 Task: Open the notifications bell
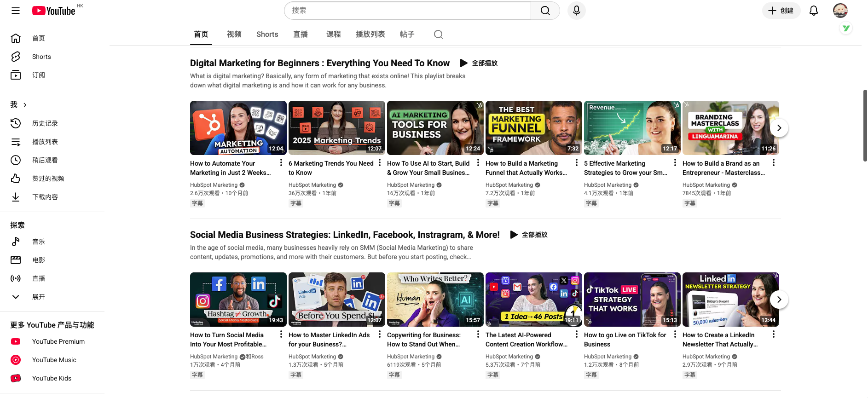tap(813, 11)
